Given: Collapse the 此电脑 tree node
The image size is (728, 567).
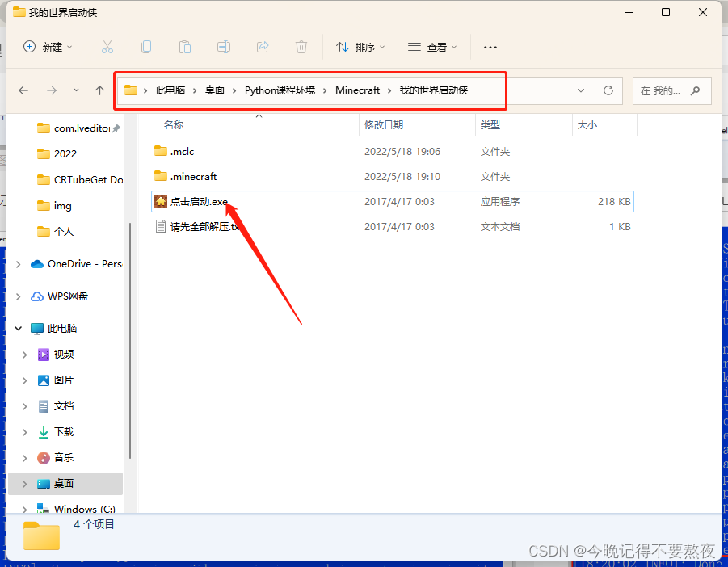Looking at the screenshot, I should (x=18, y=329).
